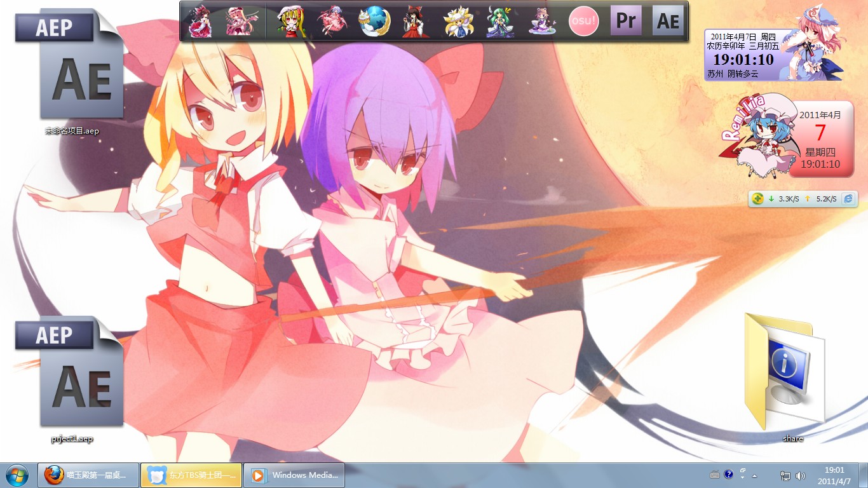The image size is (868, 488).
Task: Switch to Windows Media Player in the taskbar
Action: [294, 475]
